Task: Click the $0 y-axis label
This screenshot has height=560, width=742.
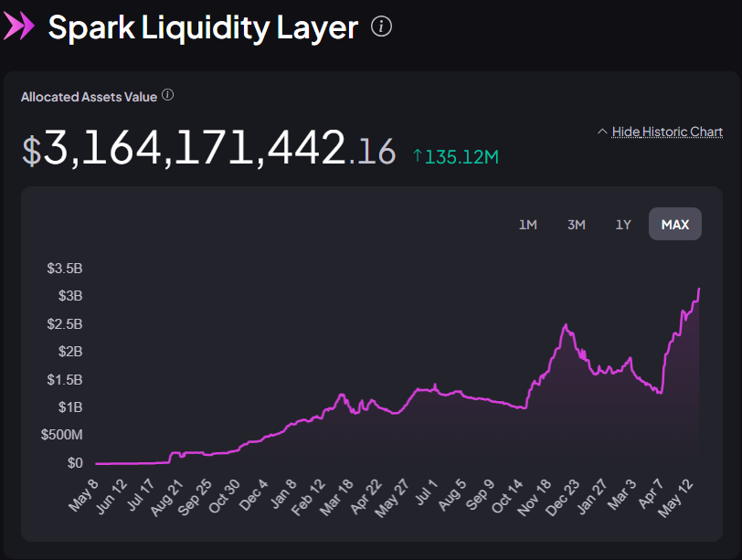Action: point(75,462)
